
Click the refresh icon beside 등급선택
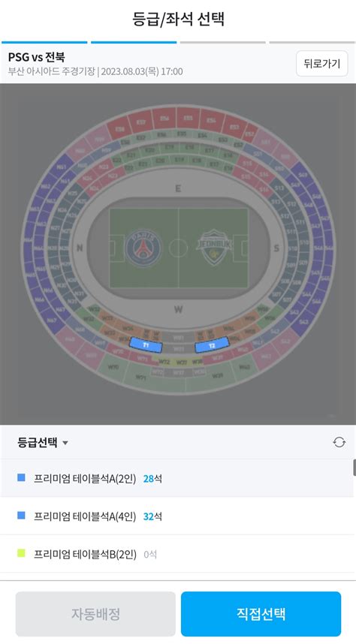pyautogui.click(x=339, y=442)
